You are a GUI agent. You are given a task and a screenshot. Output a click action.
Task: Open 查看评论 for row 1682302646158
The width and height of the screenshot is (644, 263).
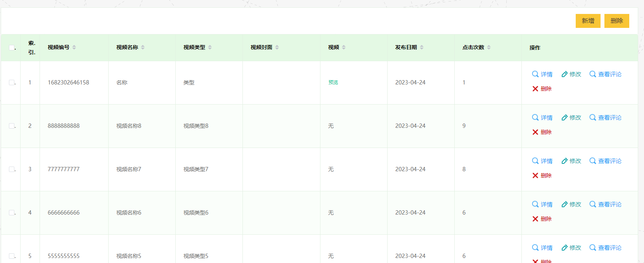pyautogui.click(x=606, y=74)
